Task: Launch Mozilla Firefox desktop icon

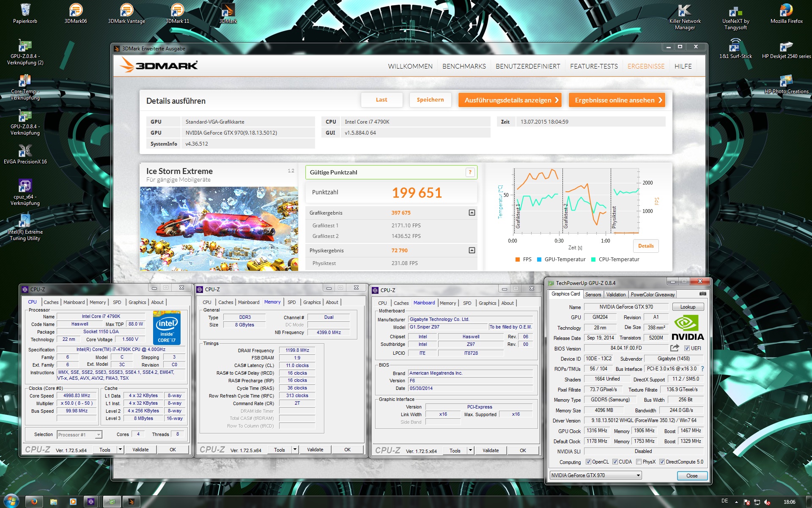Action: [x=786, y=13]
